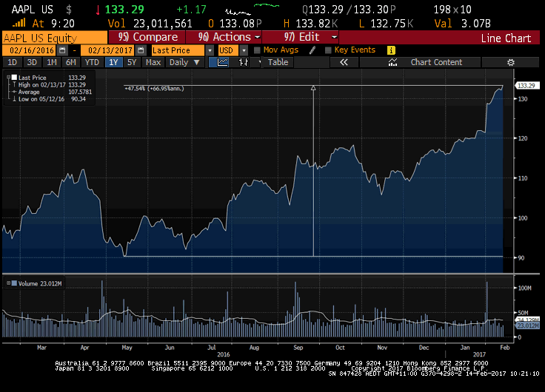Screen dimensions: 545x392
Task: Click the AAPL US Equity security field
Action: tap(55, 38)
